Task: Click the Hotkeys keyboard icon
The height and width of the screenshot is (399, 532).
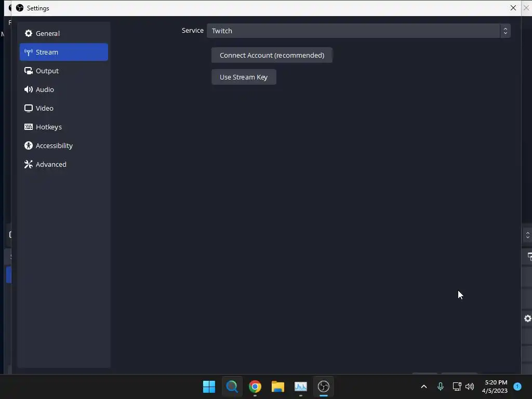Action: coord(29,127)
